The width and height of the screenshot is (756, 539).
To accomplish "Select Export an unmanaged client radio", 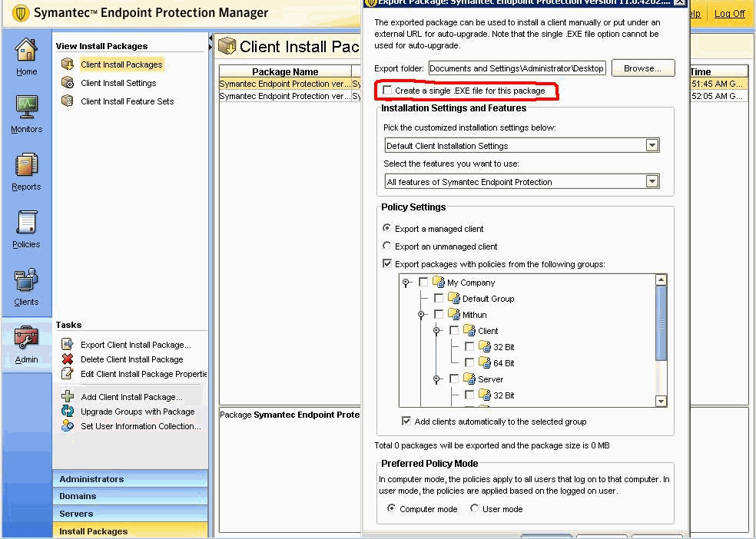I will tap(386, 246).
